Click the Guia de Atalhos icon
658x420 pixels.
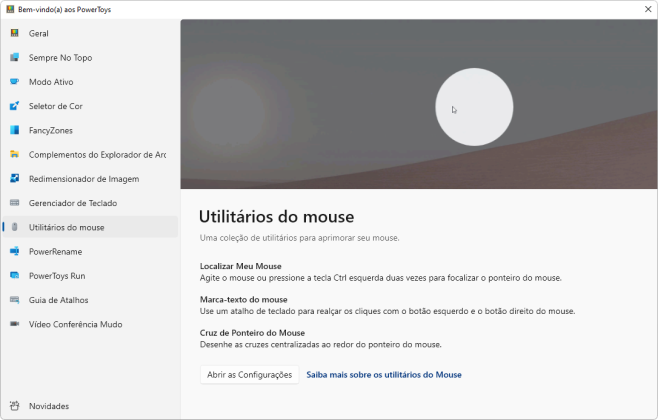[15, 300]
